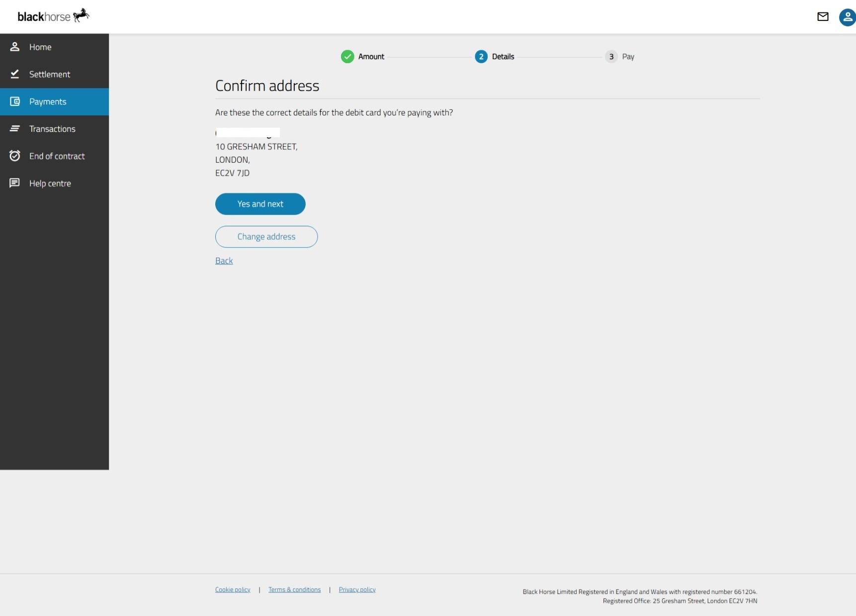This screenshot has width=856, height=616.
Task: Follow the Back link
Action: point(224,261)
